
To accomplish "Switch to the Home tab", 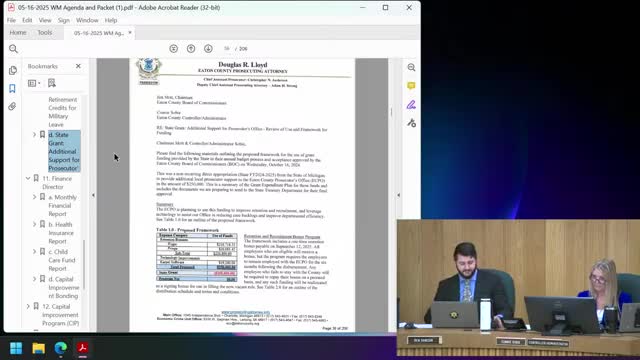I will 18,33.
